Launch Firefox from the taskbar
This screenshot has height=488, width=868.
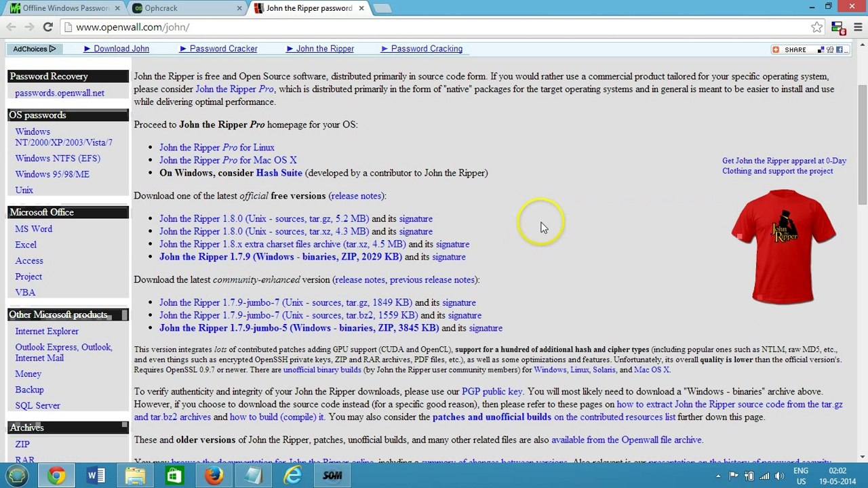[x=214, y=476]
